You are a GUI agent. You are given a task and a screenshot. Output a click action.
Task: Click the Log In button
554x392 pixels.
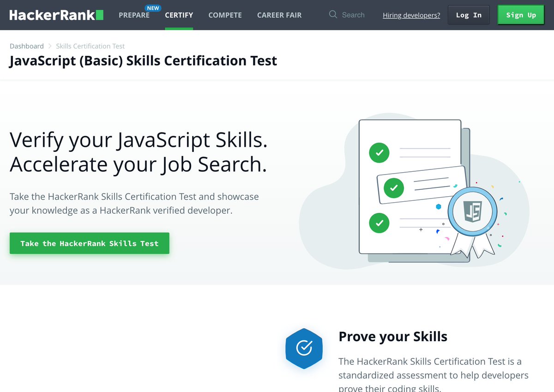tap(469, 15)
